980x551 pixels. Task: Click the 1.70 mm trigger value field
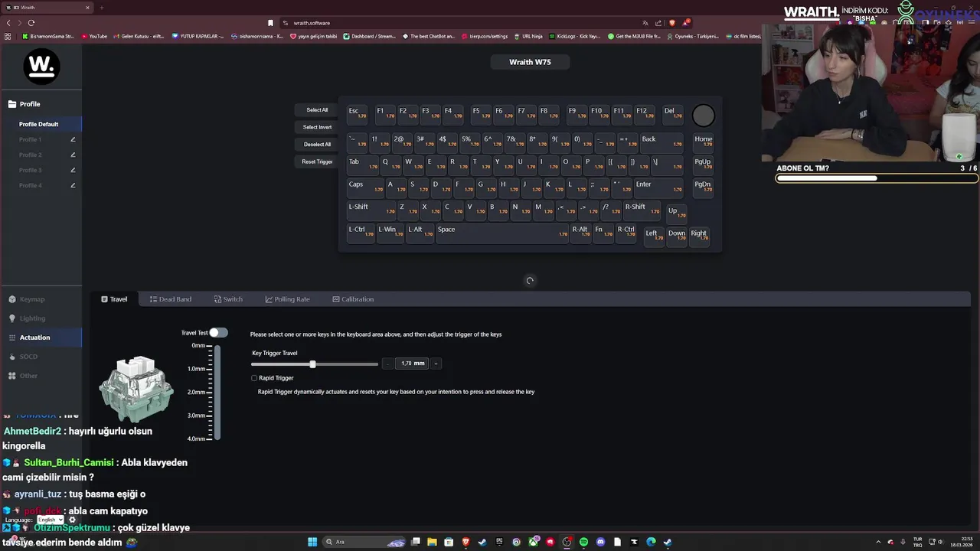point(413,364)
